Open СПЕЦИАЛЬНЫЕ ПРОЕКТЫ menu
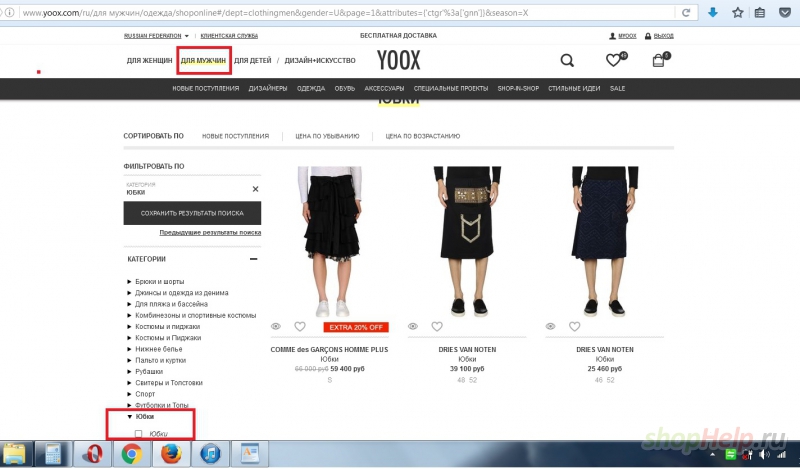Viewport: 800px width, 469px height. click(x=451, y=88)
